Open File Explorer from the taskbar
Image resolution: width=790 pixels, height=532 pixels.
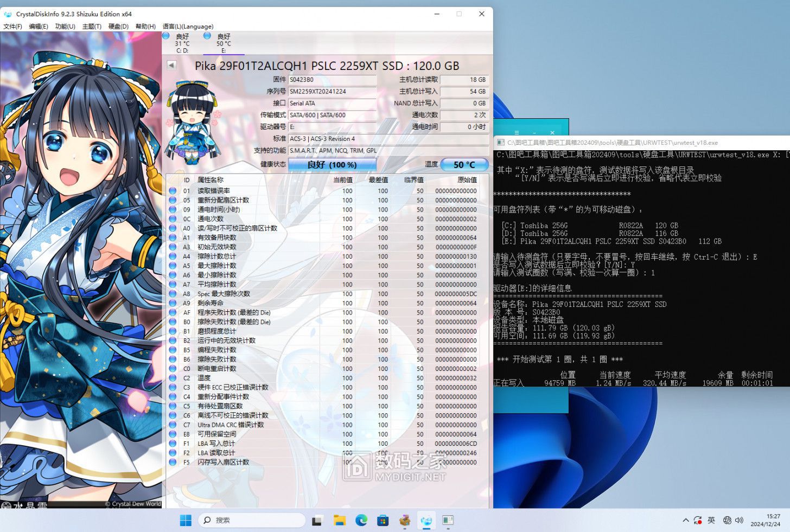(x=340, y=521)
